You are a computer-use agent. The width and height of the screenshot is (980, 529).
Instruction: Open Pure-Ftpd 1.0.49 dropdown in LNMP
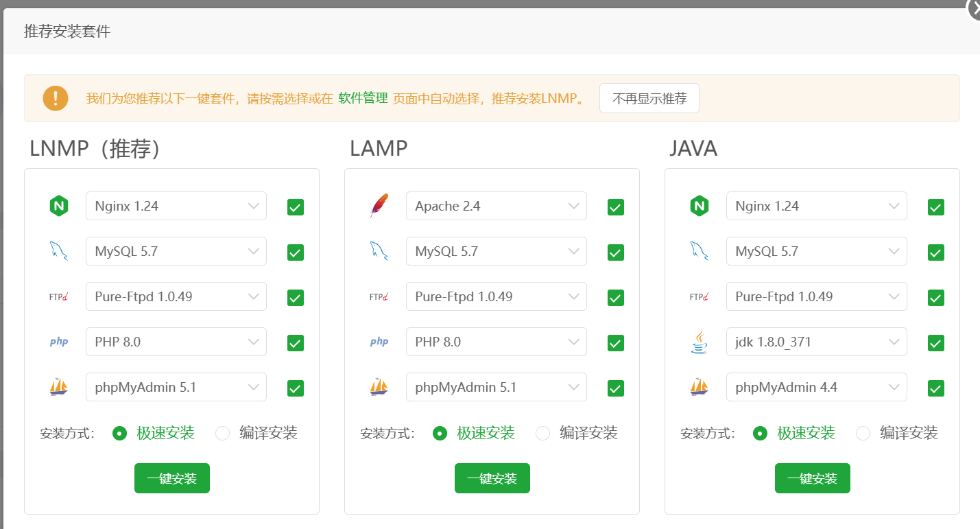176,296
